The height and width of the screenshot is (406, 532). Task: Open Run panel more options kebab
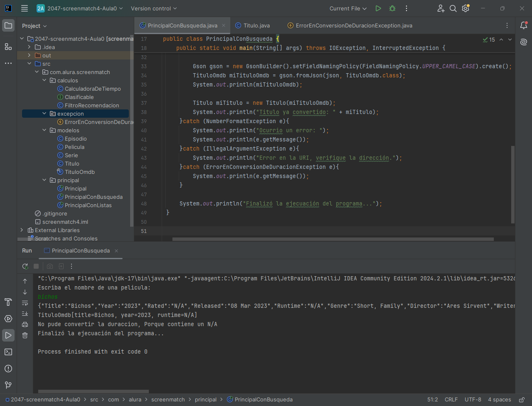coord(71,266)
